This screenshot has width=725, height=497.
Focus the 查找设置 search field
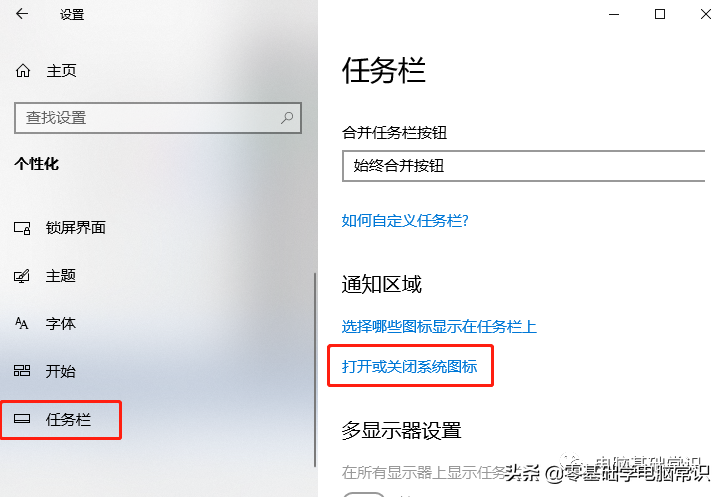158,118
